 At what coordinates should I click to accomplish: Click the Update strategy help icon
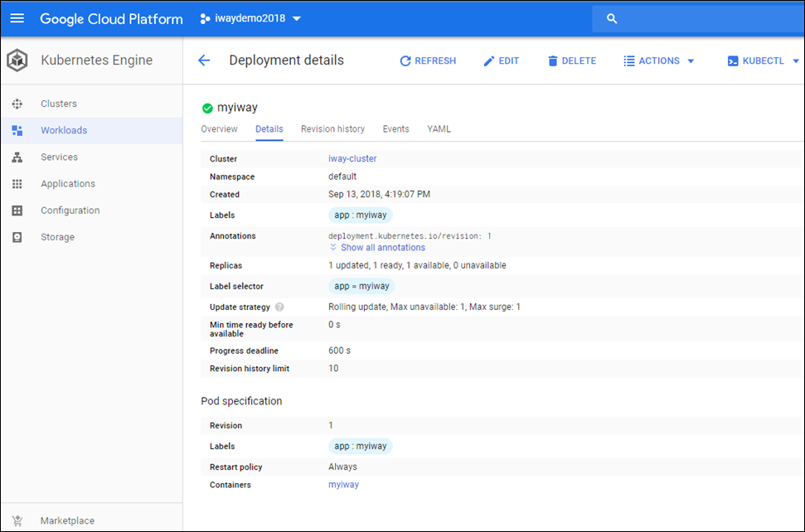click(279, 307)
